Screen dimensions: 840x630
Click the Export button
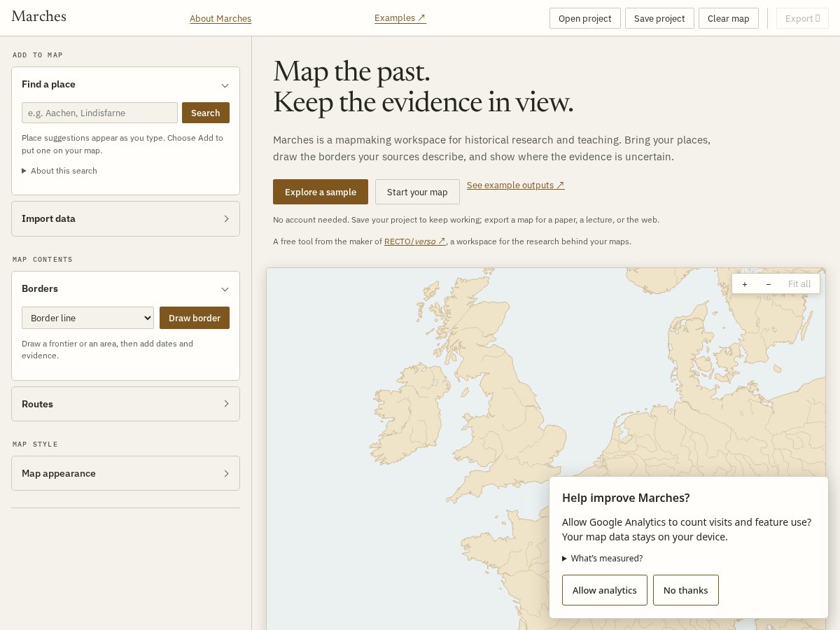click(x=802, y=18)
